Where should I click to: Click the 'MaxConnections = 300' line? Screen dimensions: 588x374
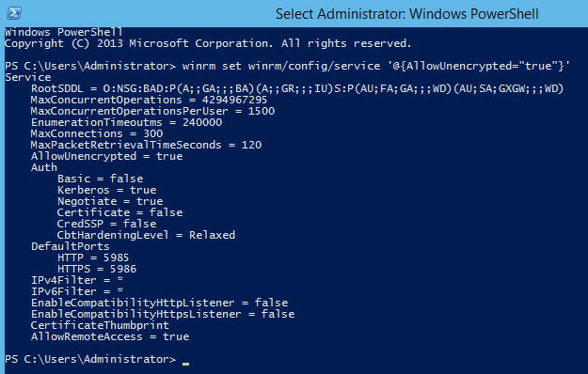pos(97,133)
